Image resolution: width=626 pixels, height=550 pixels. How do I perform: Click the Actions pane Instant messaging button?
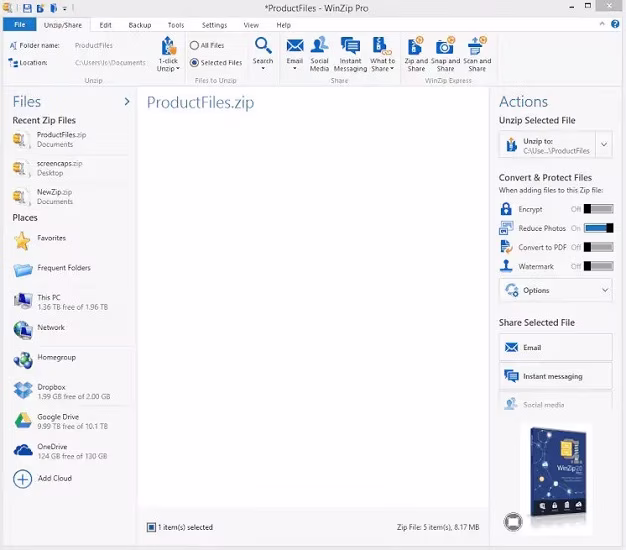555,376
